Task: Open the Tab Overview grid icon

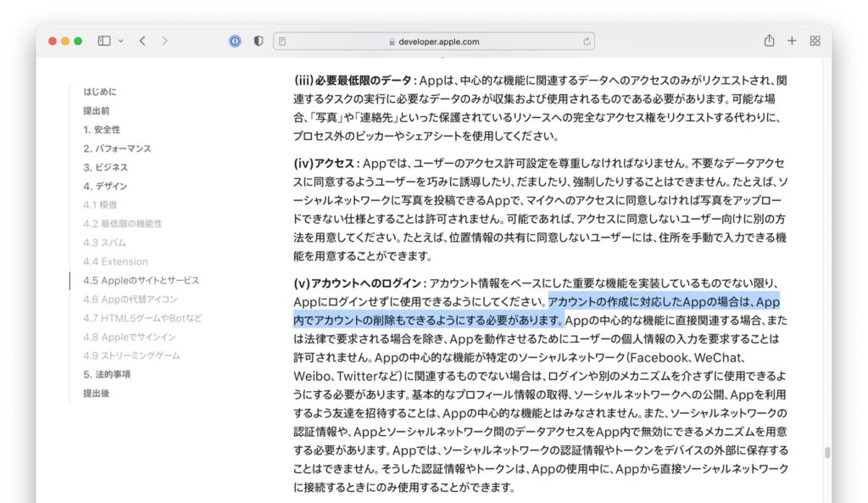Action: [x=814, y=40]
